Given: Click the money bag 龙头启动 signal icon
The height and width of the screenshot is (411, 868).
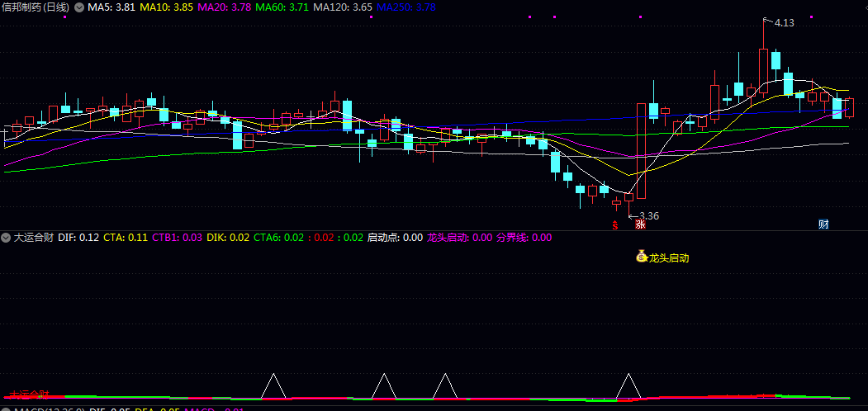Looking at the screenshot, I should [641, 257].
